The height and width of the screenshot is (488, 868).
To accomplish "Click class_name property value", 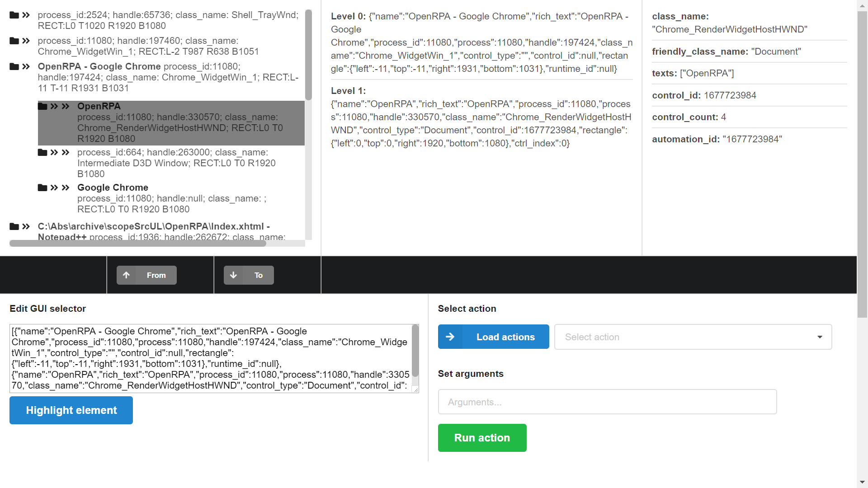I will click(730, 29).
